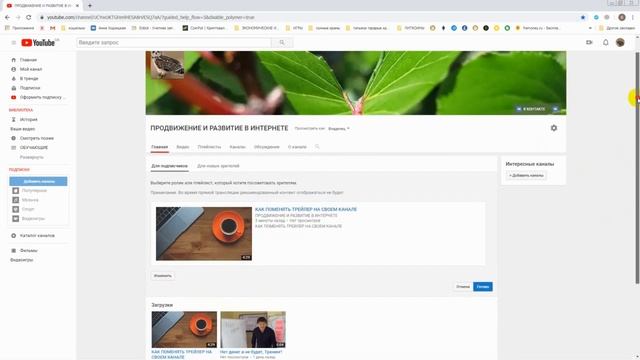Click the Изменить button
Viewport: 640px width, 360px height.
click(x=162, y=276)
